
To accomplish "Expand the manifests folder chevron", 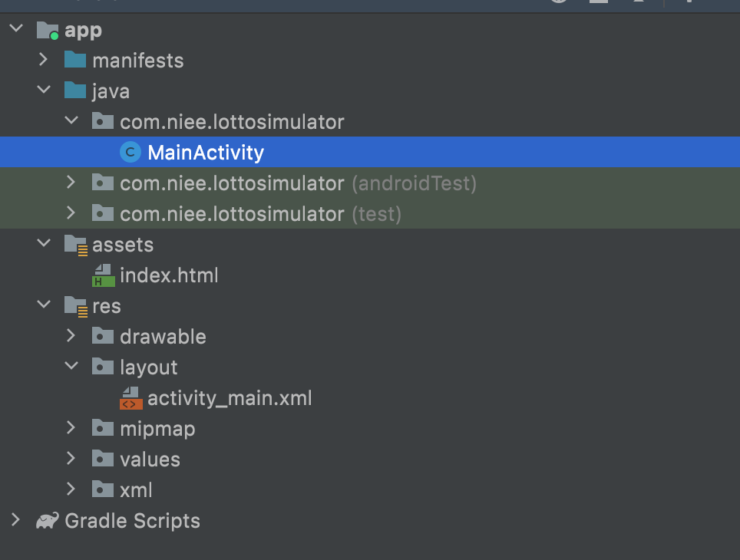I will 44,59.
